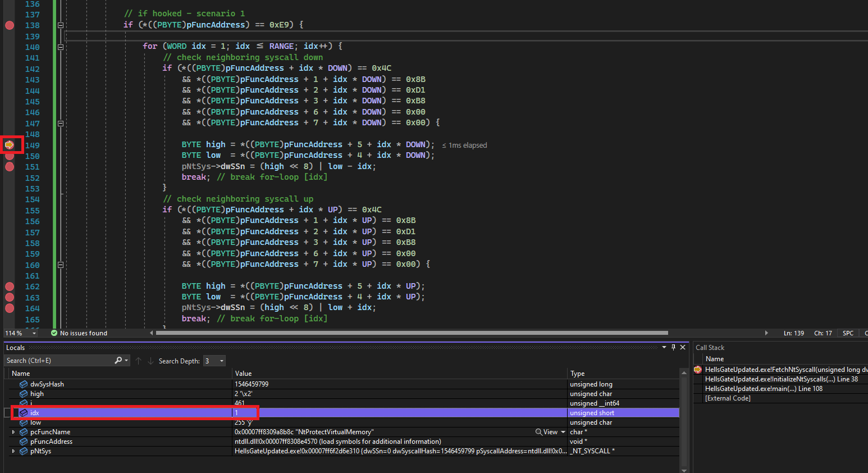Open the View visualizer dropdown arrow
This screenshot has height=473, width=868.
(563, 432)
